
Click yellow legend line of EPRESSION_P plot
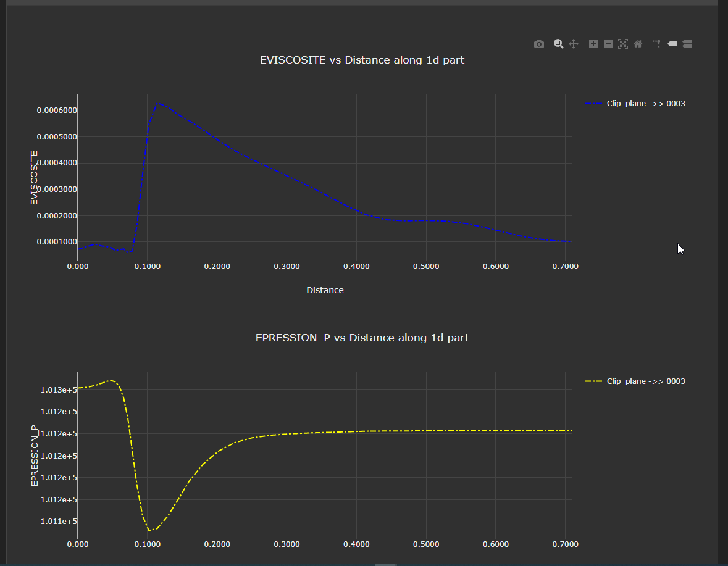coord(594,381)
